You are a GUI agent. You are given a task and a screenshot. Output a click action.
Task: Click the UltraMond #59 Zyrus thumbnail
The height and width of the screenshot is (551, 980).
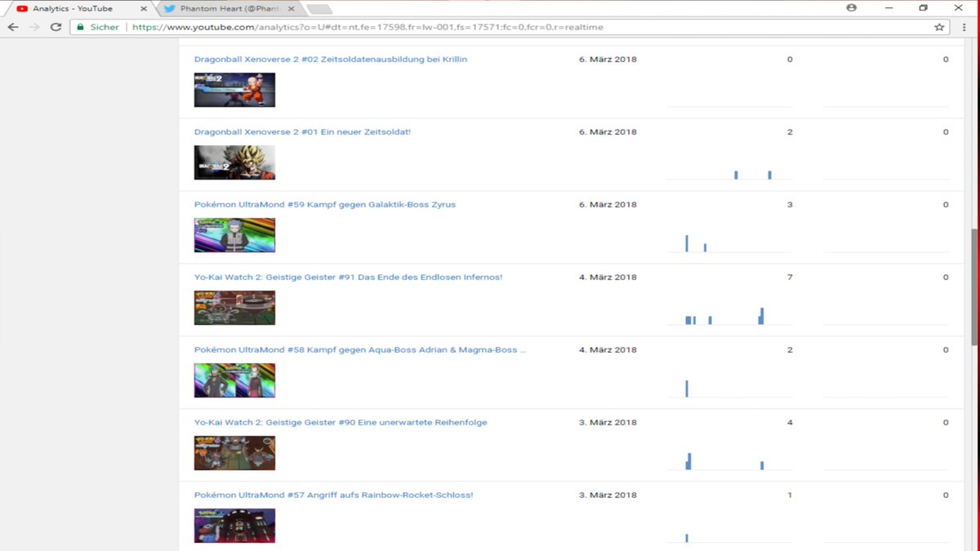tap(234, 235)
